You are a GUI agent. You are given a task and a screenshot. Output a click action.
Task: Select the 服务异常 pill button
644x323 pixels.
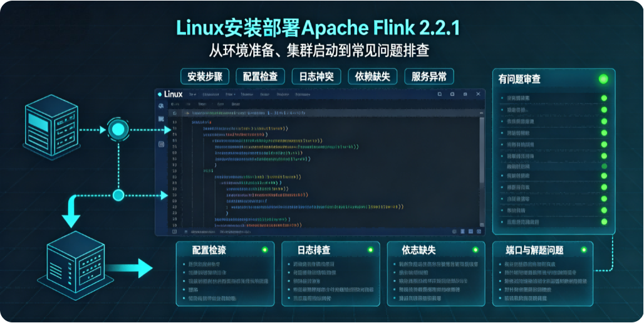[428, 77]
